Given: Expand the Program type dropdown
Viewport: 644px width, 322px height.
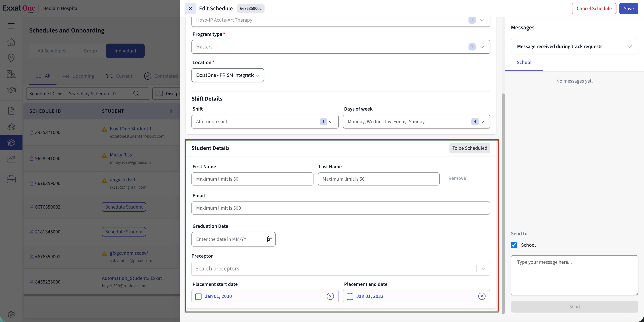Looking at the screenshot, I should coord(341,47).
